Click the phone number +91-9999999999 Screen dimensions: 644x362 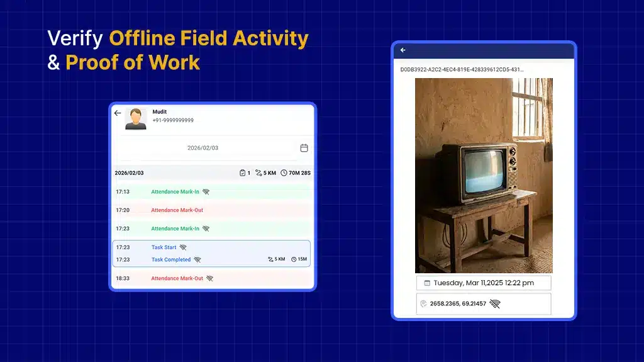pos(173,120)
